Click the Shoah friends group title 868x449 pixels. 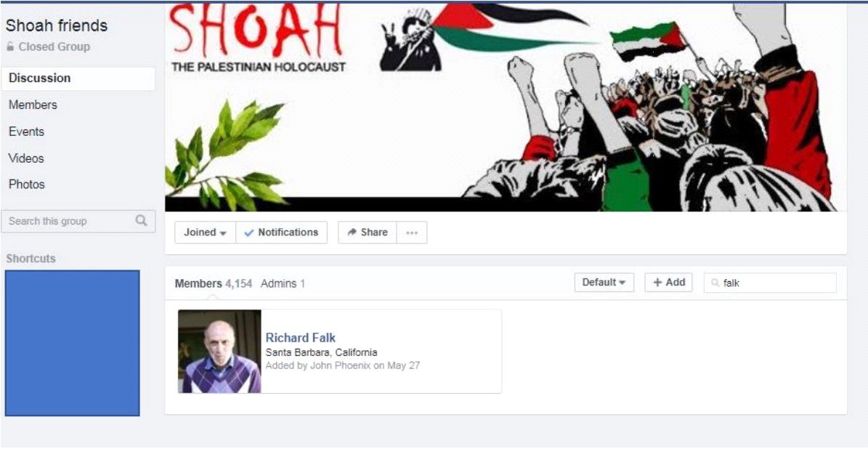point(57,25)
